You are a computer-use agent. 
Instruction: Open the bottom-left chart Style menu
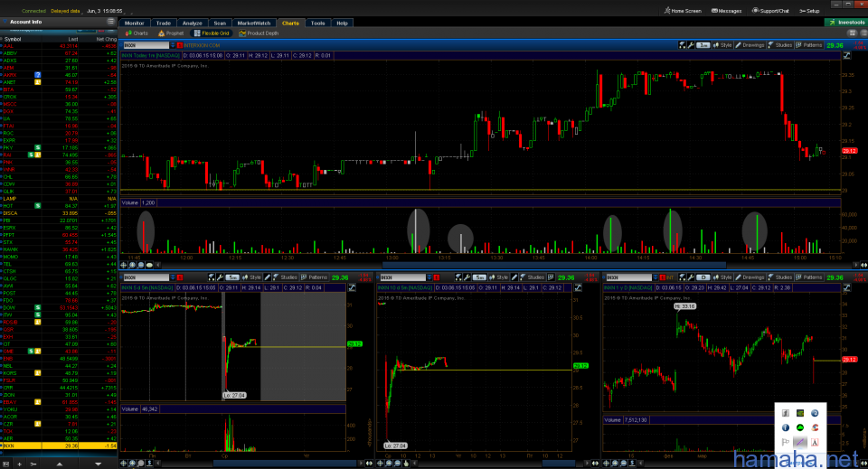252,277
